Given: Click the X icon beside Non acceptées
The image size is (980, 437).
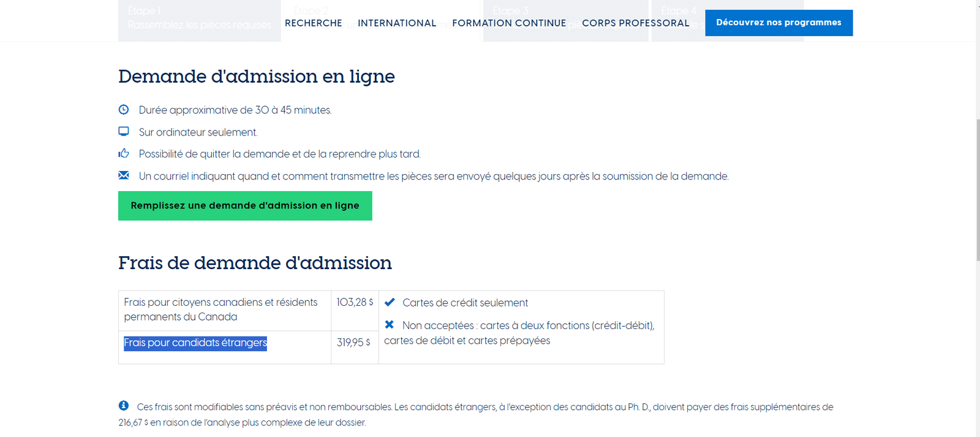Looking at the screenshot, I should click(390, 325).
